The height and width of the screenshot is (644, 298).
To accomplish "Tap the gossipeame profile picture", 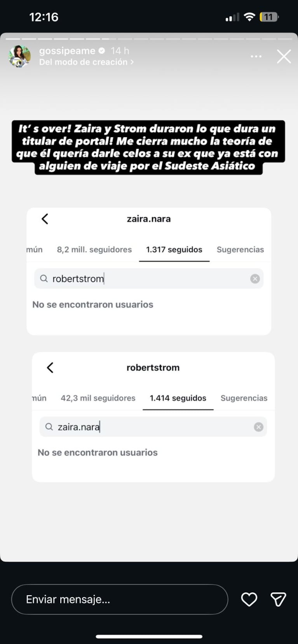I will pyautogui.click(x=20, y=56).
